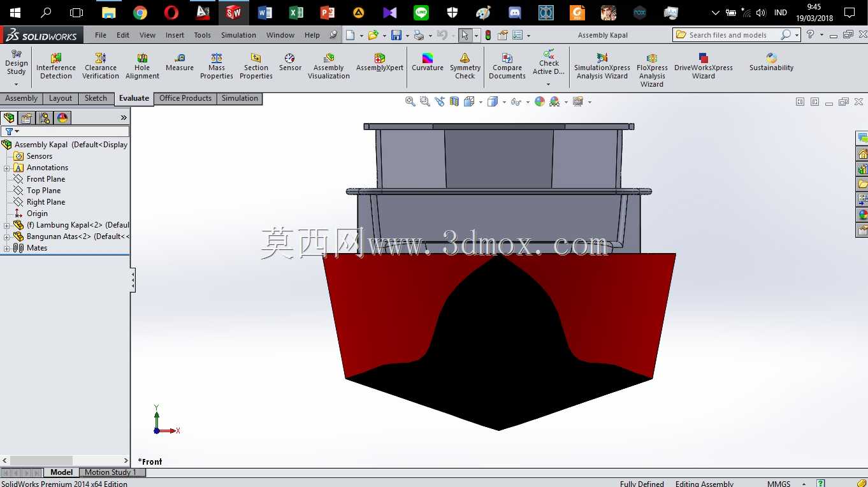This screenshot has width=868, height=487.
Task: Expand the Annotations folder in the tree
Action: (6, 168)
